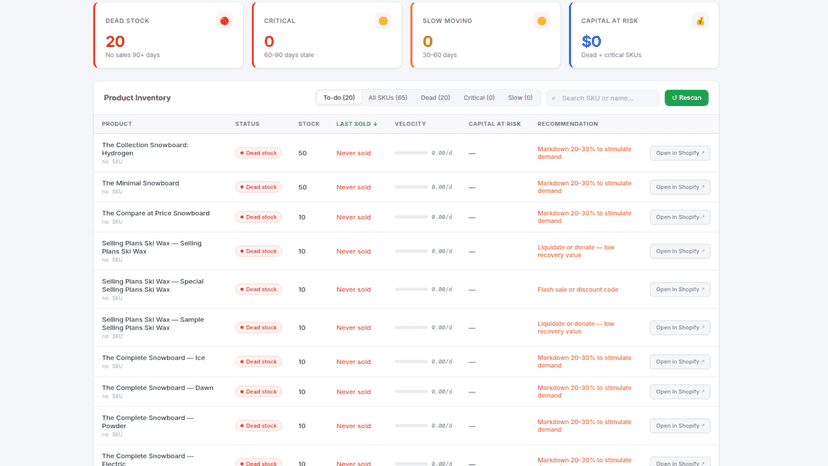Open the Dead (20) tab
828x466 pixels.
(435, 98)
